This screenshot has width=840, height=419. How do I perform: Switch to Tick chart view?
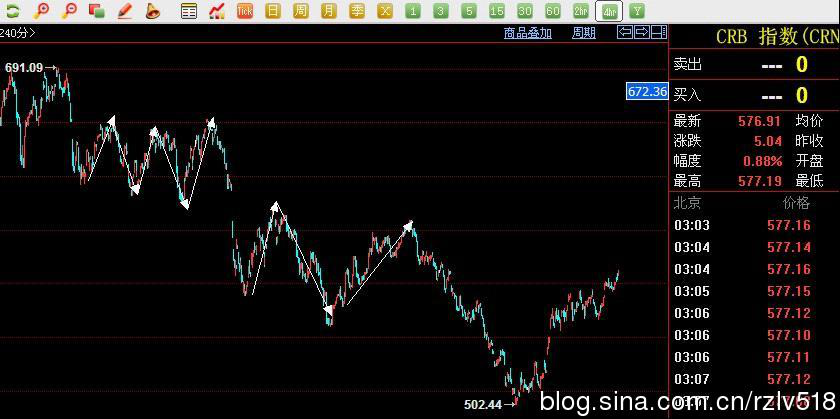point(245,11)
